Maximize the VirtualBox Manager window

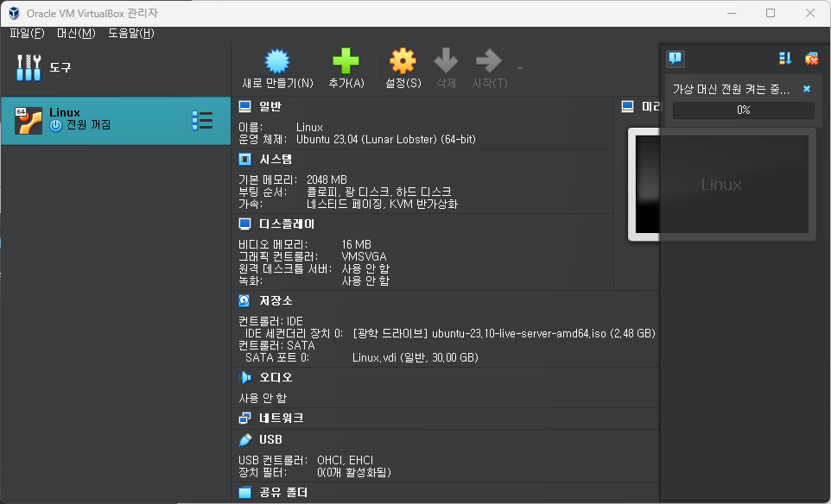coord(771,13)
